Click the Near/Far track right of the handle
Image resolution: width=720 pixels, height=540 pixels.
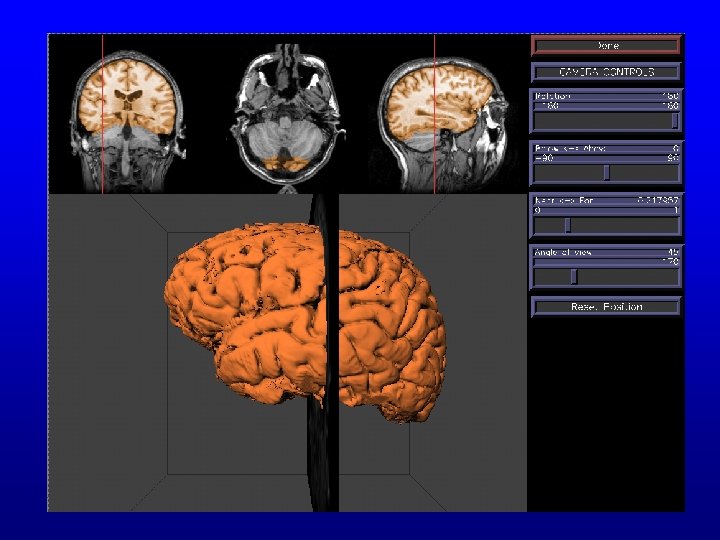pos(625,225)
